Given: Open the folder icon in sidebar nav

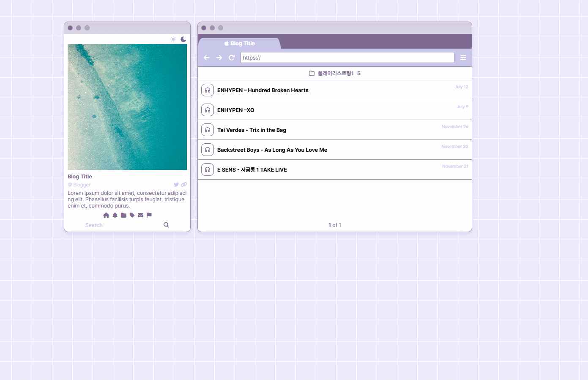Looking at the screenshot, I should [x=123, y=215].
